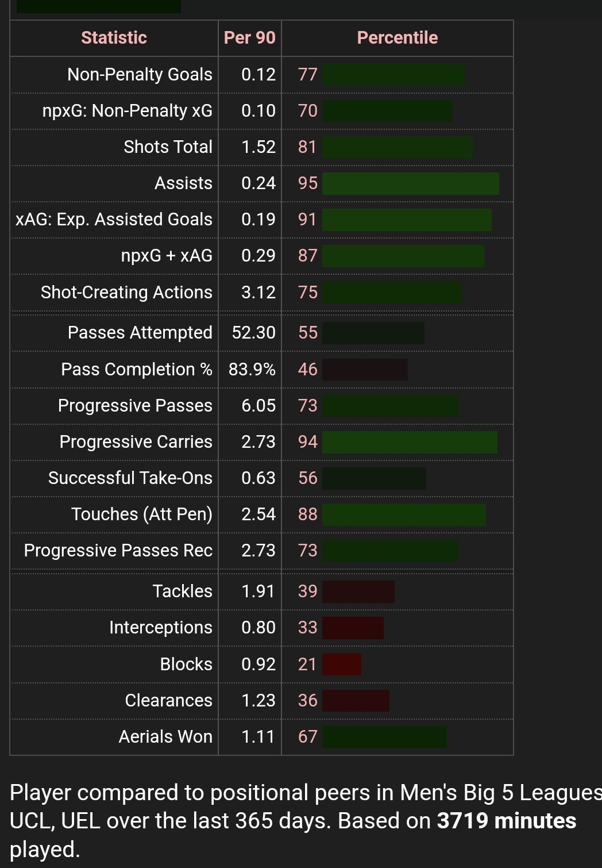Screen dimensions: 602x868
Task: Open the Shots Total statistic
Action: 168,147
